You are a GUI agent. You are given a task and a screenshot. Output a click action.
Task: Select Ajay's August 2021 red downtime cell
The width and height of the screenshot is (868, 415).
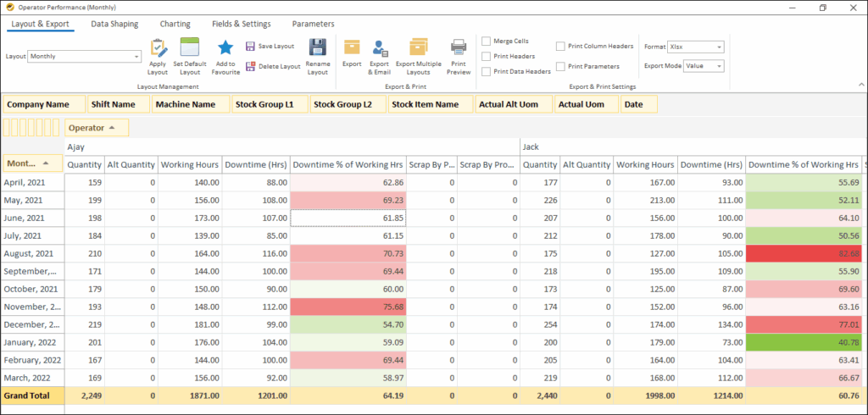348,253
